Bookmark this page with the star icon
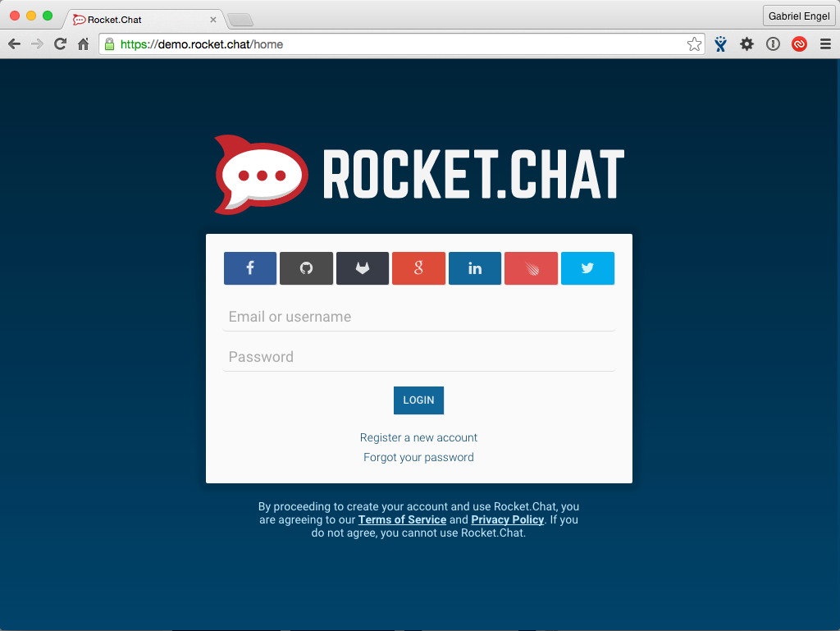 (694, 44)
